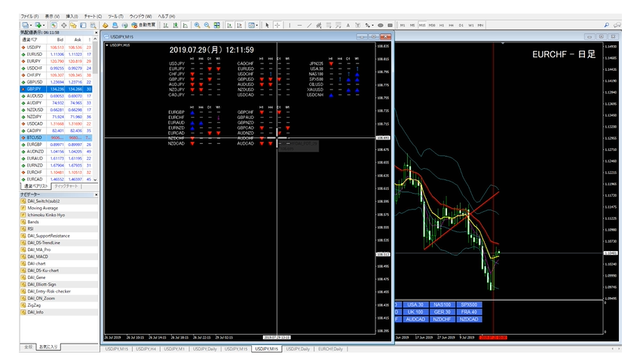
Task: Open the chart templates dropdown
Action: (x=253, y=26)
